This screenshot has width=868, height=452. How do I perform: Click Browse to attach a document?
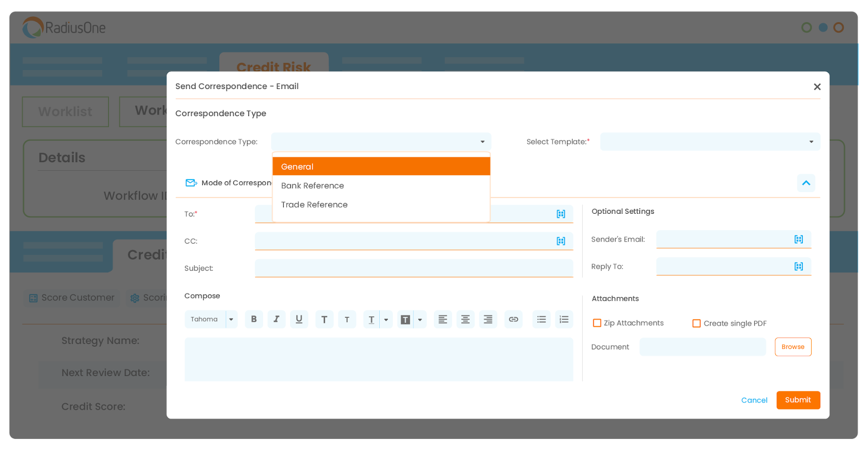point(793,347)
